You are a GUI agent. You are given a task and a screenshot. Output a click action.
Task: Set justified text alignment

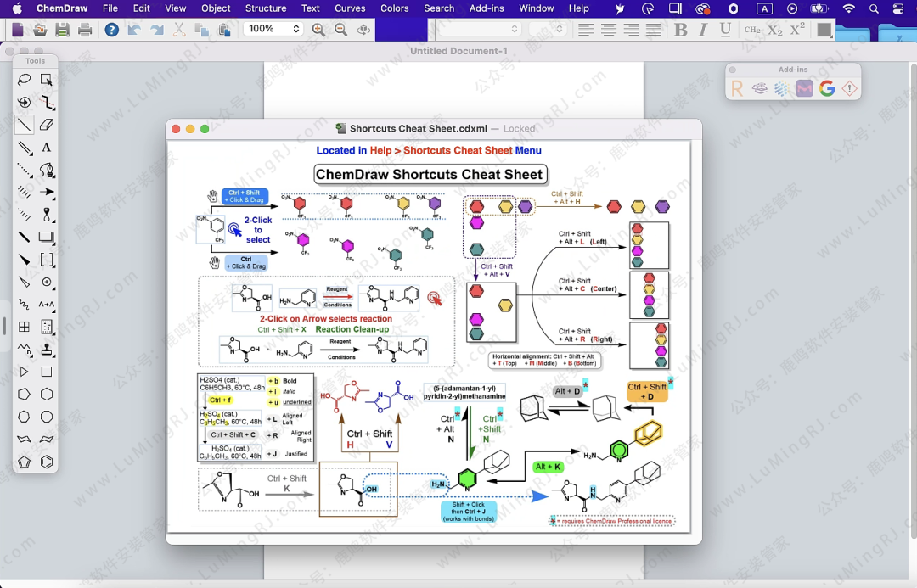653,29
